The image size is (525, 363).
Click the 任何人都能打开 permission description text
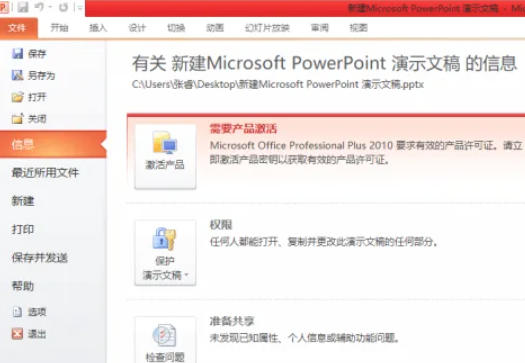324,241
